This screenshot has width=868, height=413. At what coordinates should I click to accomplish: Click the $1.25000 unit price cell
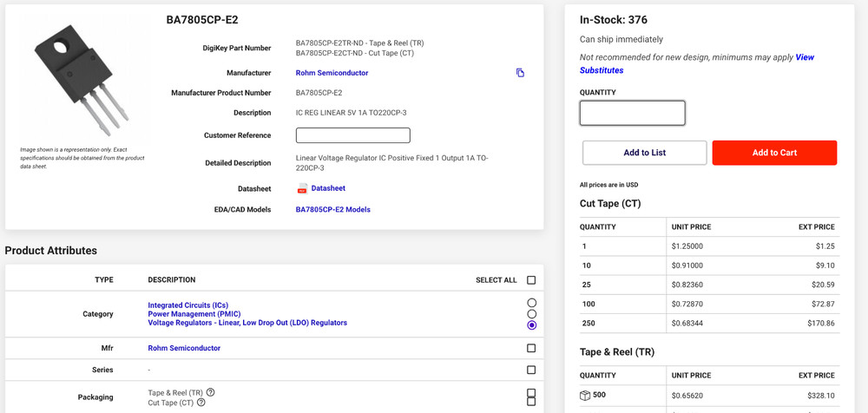pos(687,246)
